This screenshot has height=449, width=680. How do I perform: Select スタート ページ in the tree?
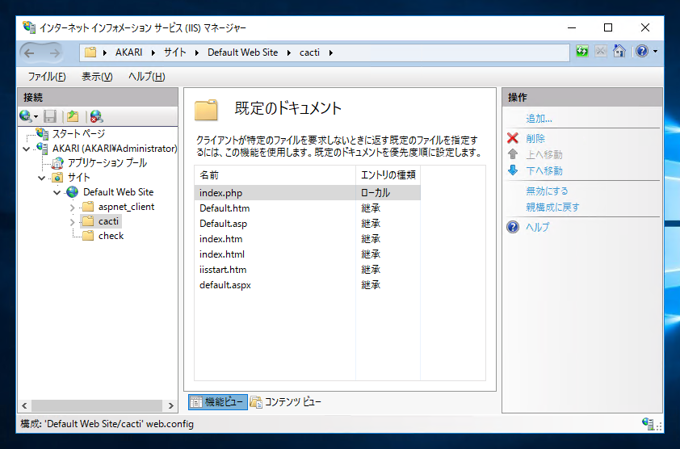[78, 134]
